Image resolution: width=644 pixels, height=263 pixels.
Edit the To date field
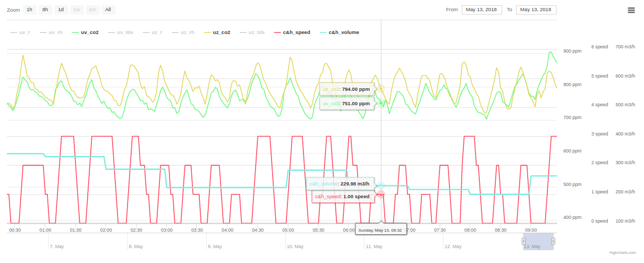coord(536,10)
